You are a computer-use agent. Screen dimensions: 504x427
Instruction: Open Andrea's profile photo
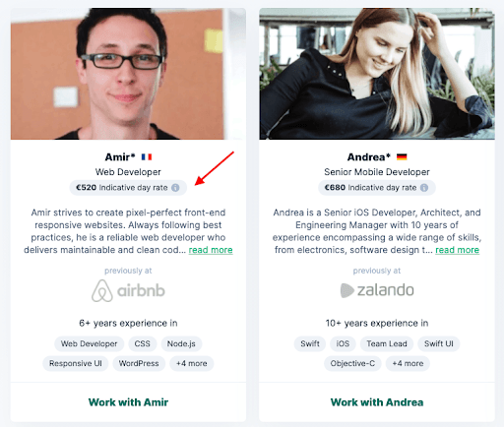coord(377,74)
